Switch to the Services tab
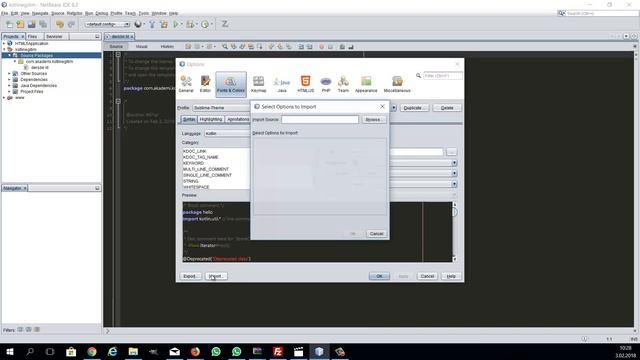This screenshot has width=640, height=360. [54, 37]
